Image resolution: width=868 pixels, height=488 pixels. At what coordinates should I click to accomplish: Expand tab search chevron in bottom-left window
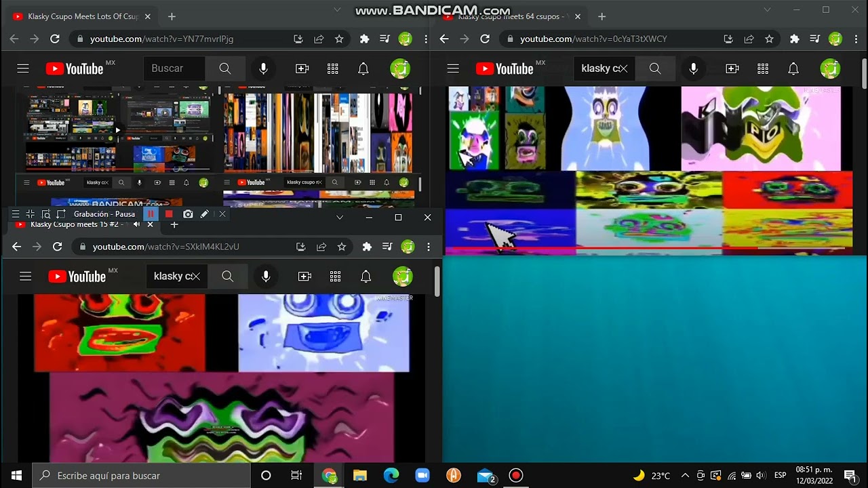340,218
